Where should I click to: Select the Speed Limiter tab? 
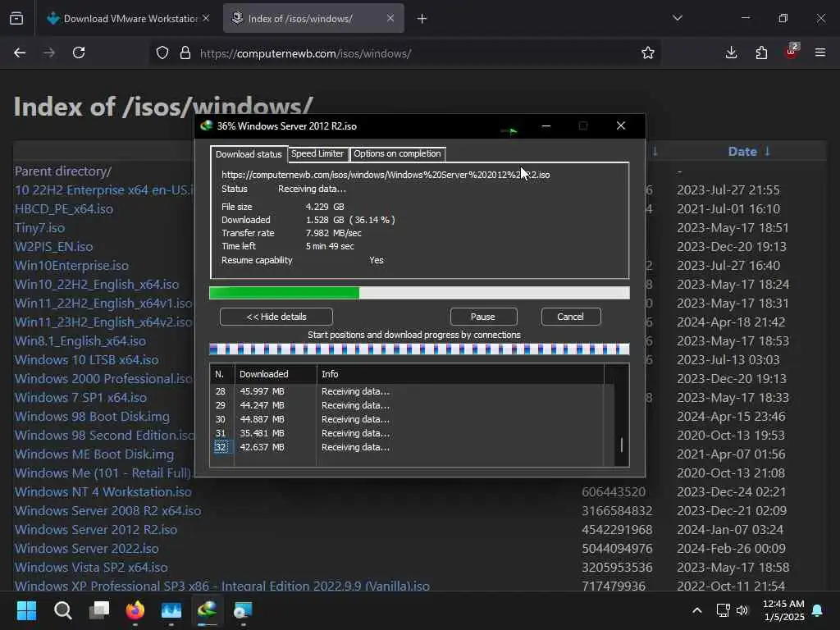(x=317, y=153)
